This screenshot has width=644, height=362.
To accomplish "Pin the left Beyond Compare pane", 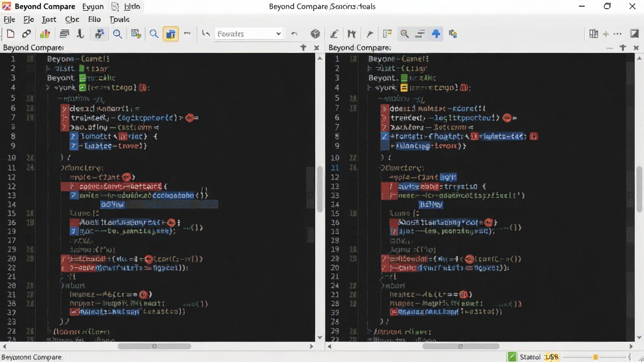I will click(303, 48).
